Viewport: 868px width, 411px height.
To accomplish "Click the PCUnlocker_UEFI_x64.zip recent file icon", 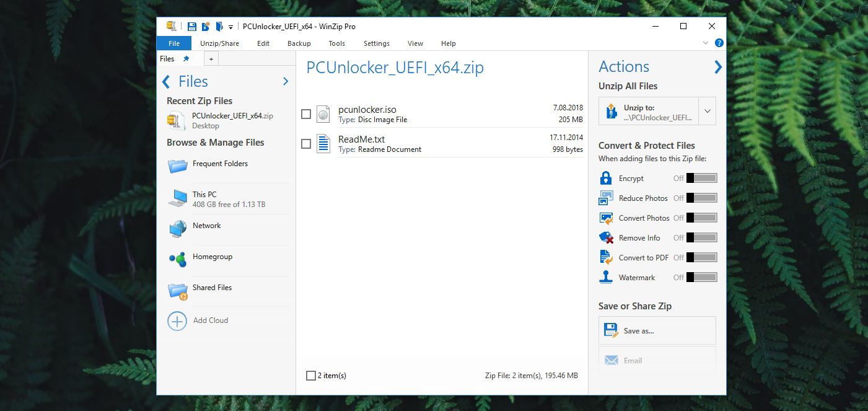I will click(x=177, y=121).
